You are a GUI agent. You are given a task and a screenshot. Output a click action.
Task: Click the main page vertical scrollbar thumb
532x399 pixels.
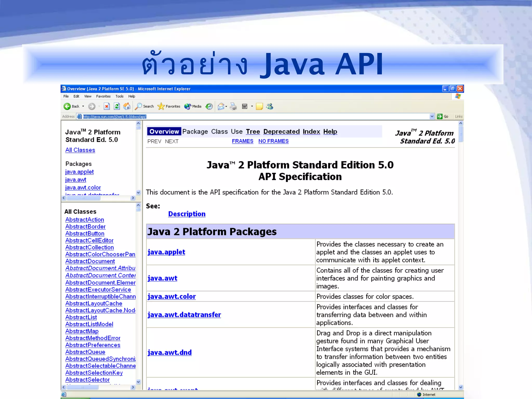461,134
